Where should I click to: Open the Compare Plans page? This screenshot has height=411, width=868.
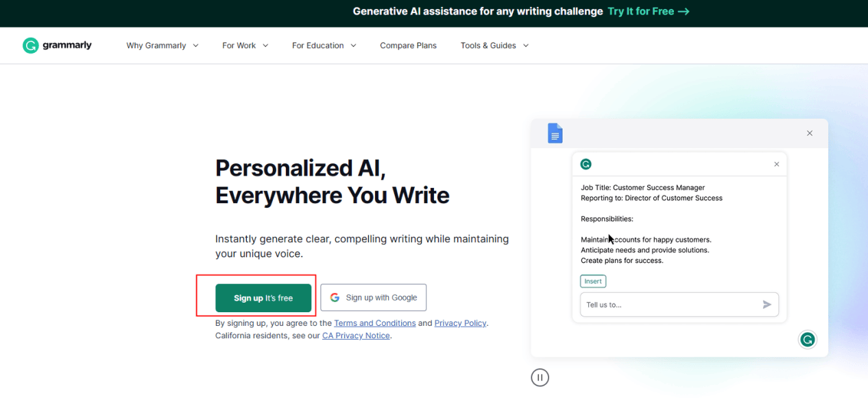tap(408, 45)
